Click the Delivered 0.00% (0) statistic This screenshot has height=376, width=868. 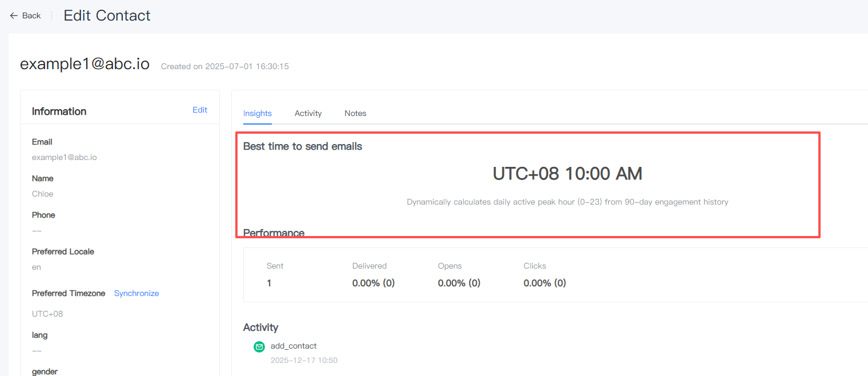tap(373, 283)
